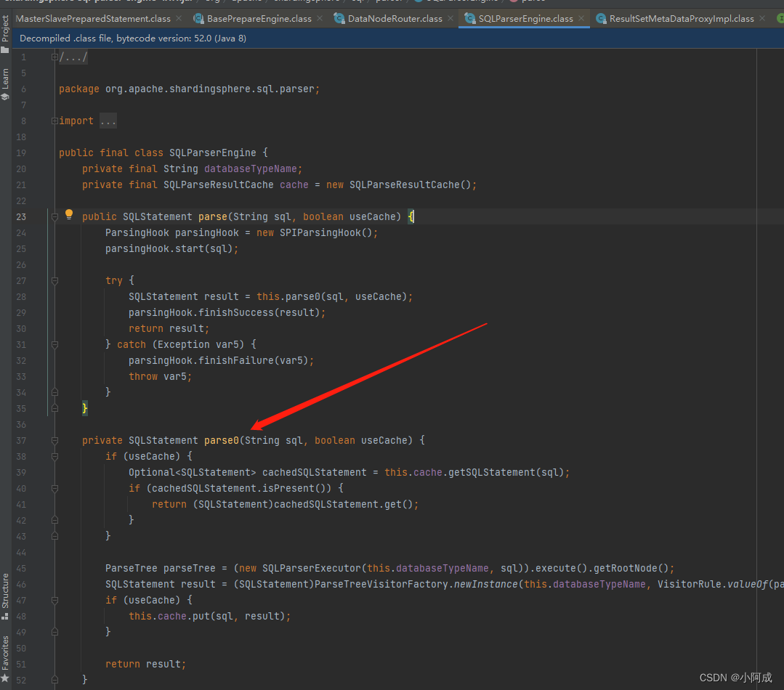Open the Favorites tool window
The height and width of the screenshot is (690, 784).
tap(6, 649)
